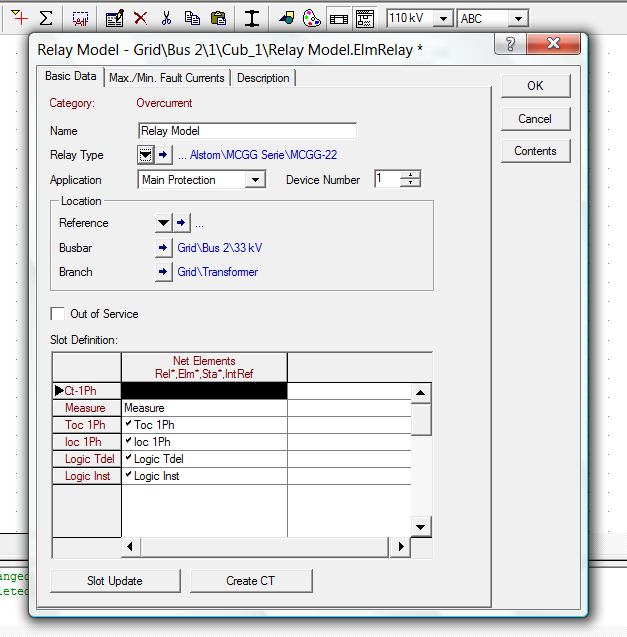This screenshot has height=637, width=627.
Task: Switch to Max./Min. Fault Currents tab
Action: coord(168,78)
